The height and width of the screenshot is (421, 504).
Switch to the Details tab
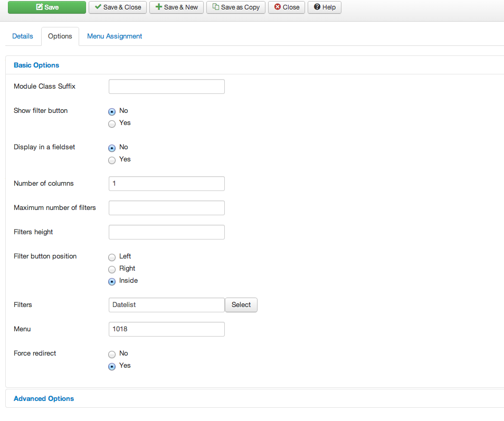[x=23, y=36]
